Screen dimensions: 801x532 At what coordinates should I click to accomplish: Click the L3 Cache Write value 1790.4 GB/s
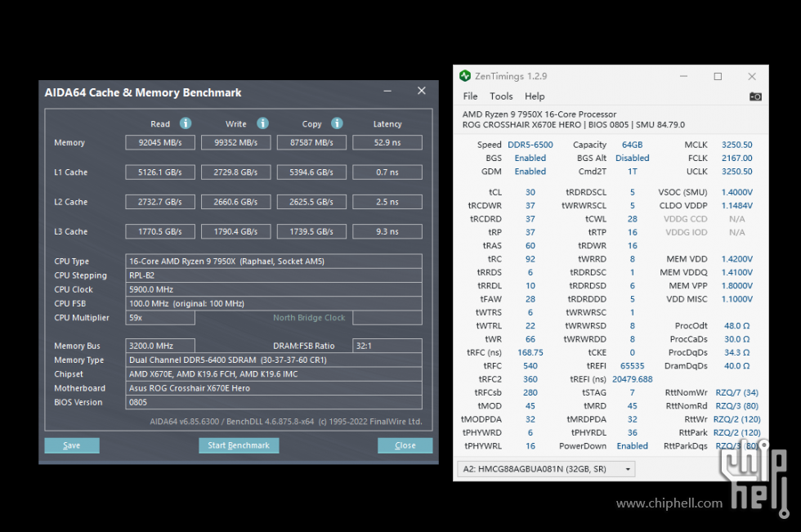[235, 231]
